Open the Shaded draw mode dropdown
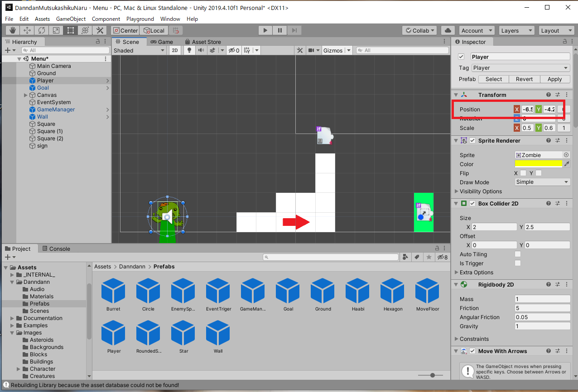The width and height of the screenshot is (578, 392). coord(139,50)
